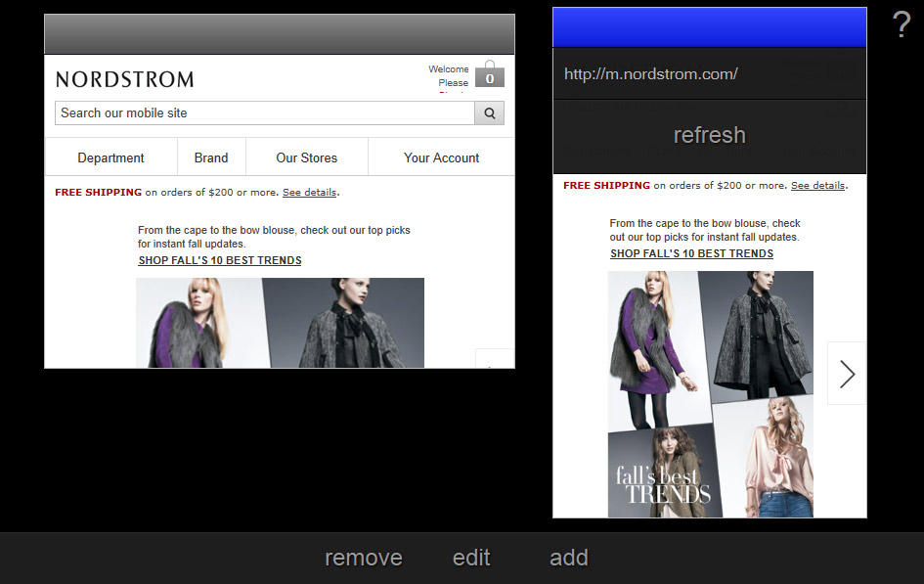Click 'From the cape' paragraph in right preview
The image size is (924, 584).
click(x=705, y=230)
